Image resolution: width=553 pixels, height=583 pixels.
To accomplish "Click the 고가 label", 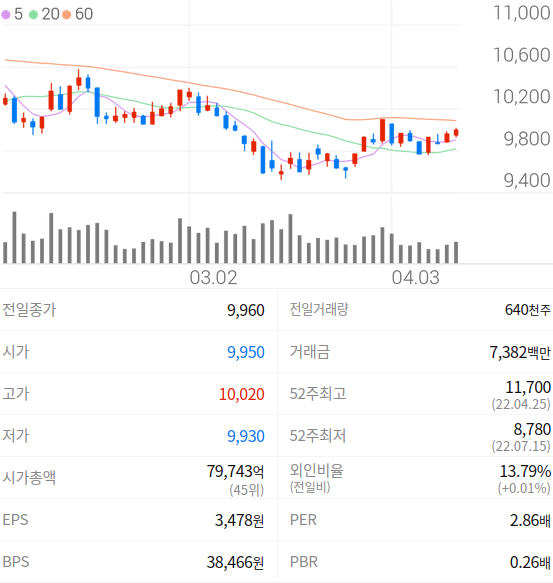I will point(16,394).
